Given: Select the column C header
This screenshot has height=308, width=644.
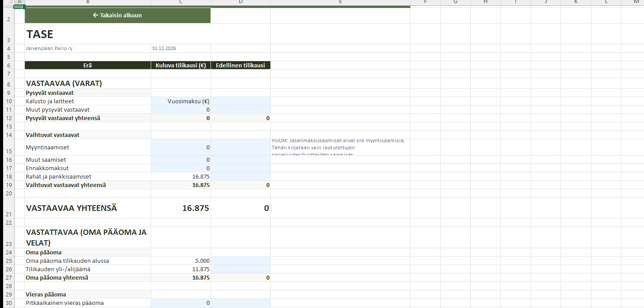Looking at the screenshot, I should coord(180,2).
